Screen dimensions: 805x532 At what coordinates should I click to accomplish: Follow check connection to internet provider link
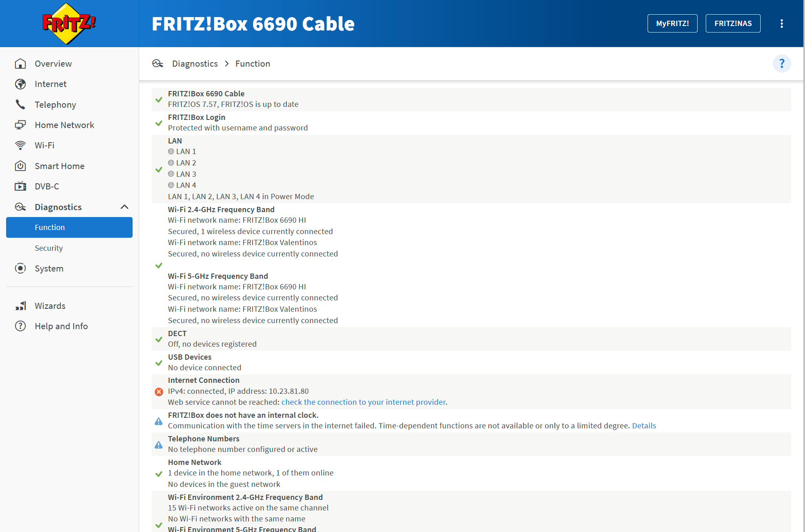363,402
